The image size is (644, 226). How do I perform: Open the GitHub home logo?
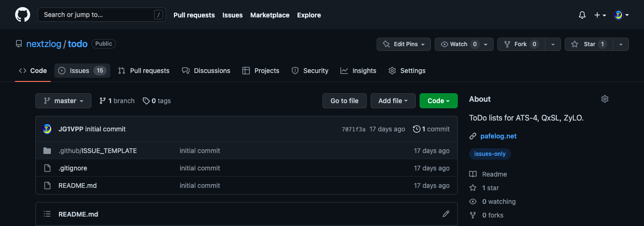(x=23, y=15)
